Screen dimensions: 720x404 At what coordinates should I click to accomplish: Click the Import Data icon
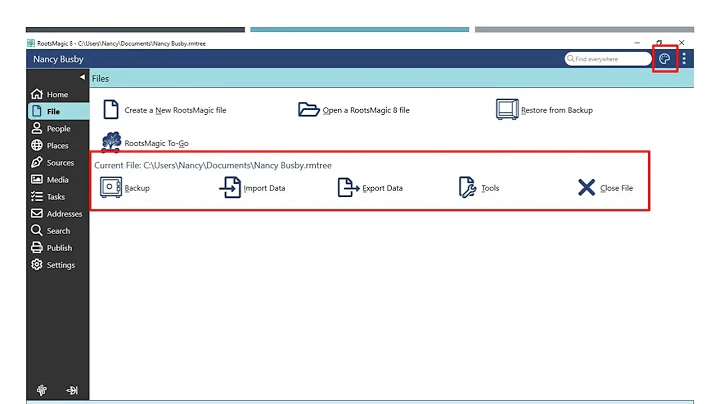pos(230,187)
